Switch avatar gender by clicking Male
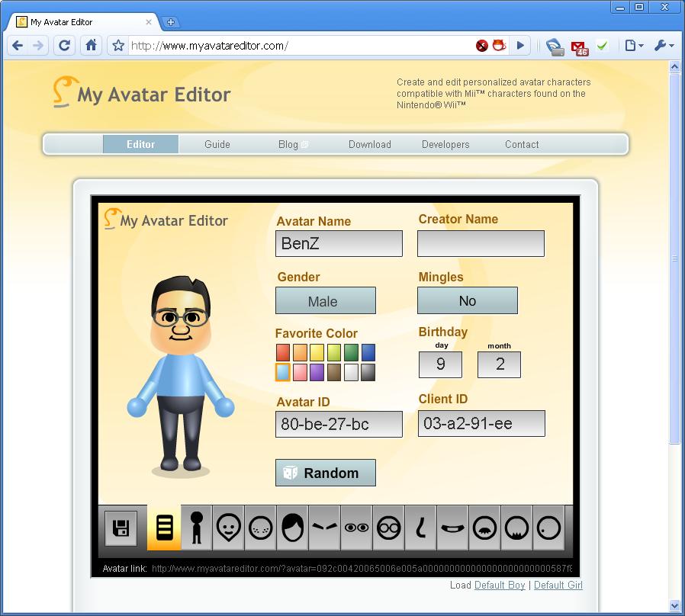Screen dimensions: 685x616 325,300
